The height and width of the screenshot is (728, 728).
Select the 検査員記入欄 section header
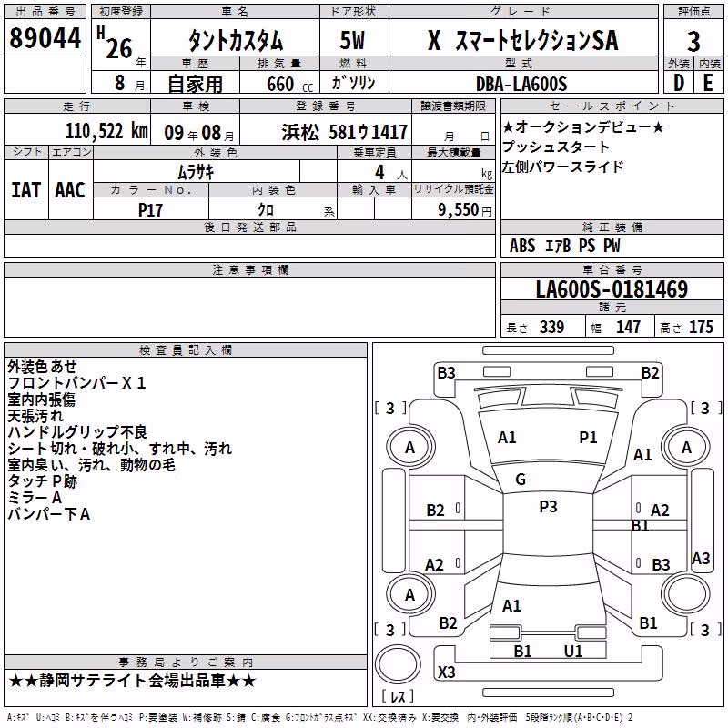186,350
